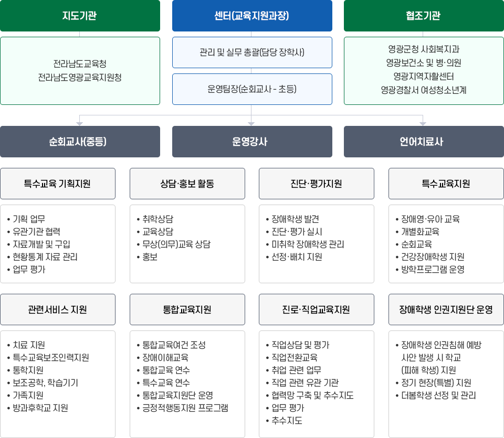Click the 상담·홍보 활동 header
Viewport: 504px width, 438px height.
[187, 183]
